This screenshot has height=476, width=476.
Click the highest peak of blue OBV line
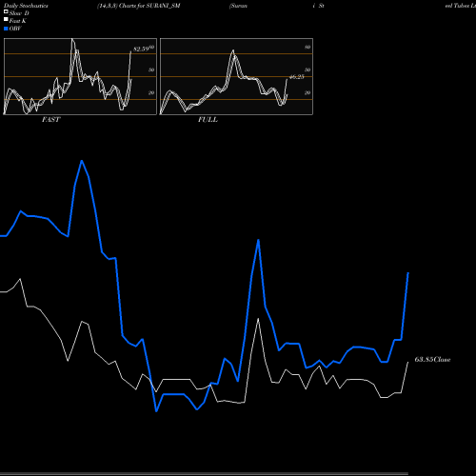tap(82, 161)
